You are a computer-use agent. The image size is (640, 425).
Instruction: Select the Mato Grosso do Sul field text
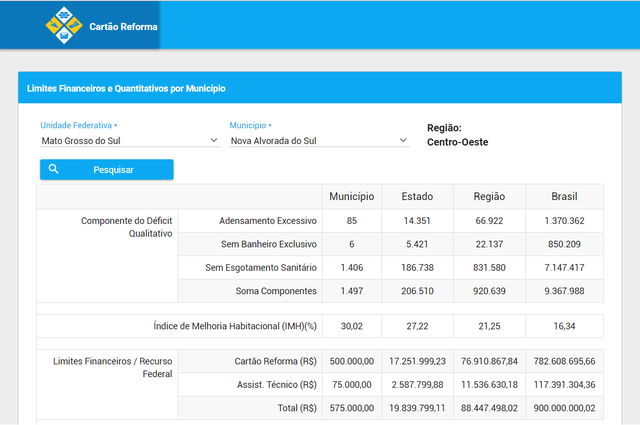[80, 141]
